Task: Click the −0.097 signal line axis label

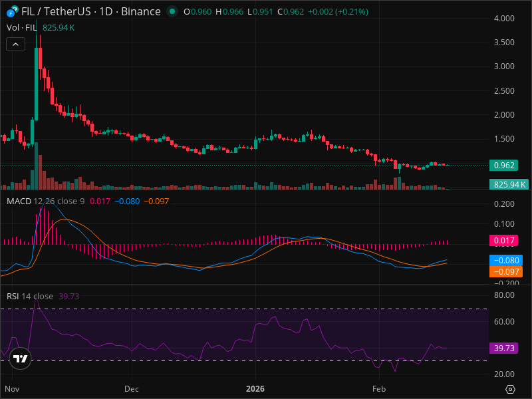Action: point(506,271)
